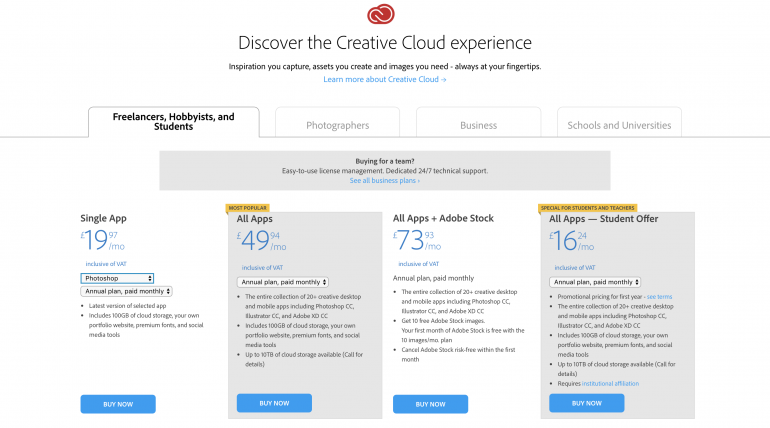
Task: Click the £73.93/mo price
Action: [417, 240]
